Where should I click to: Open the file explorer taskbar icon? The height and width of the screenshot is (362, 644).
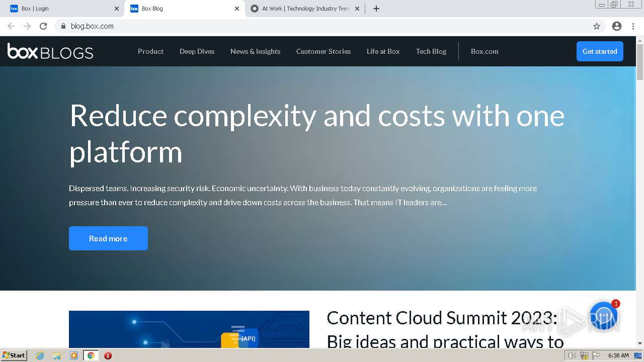(57, 355)
